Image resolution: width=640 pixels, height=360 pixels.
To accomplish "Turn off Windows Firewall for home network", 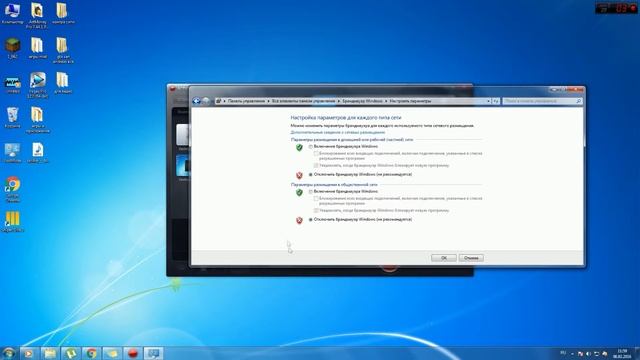I will pyautogui.click(x=311, y=175).
